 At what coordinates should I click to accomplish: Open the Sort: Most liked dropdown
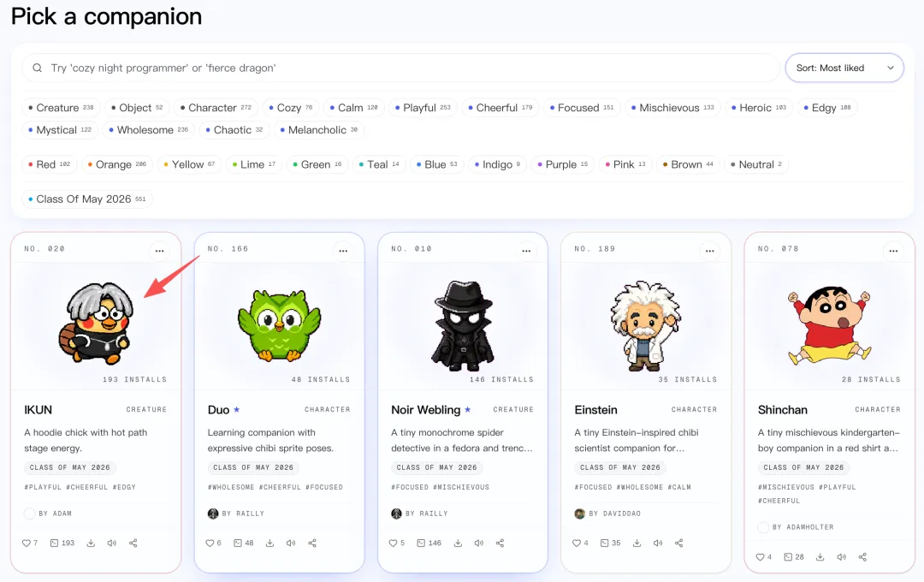844,68
